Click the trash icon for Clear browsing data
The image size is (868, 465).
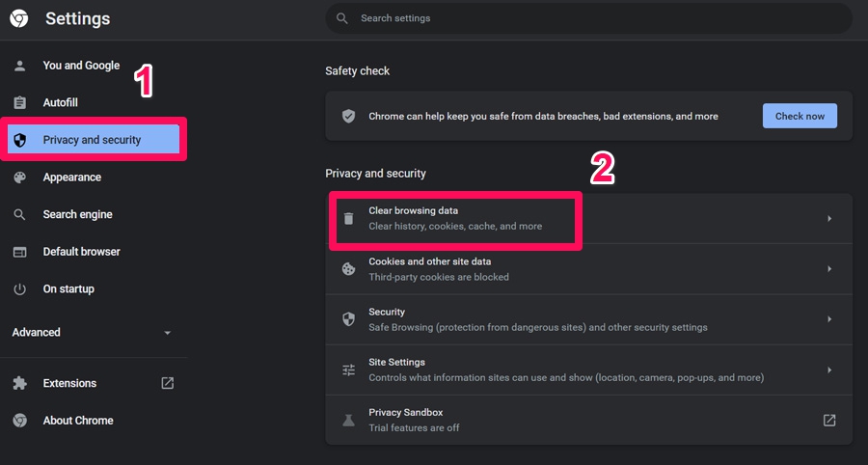pos(349,219)
